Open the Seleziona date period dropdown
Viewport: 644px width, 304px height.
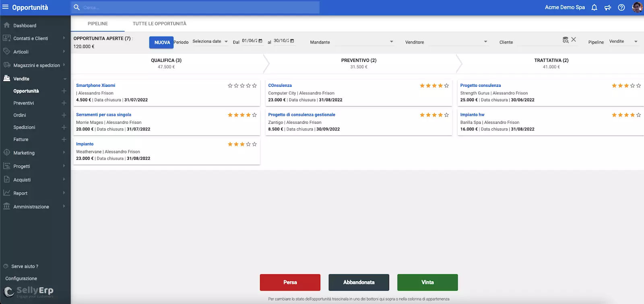(210, 41)
